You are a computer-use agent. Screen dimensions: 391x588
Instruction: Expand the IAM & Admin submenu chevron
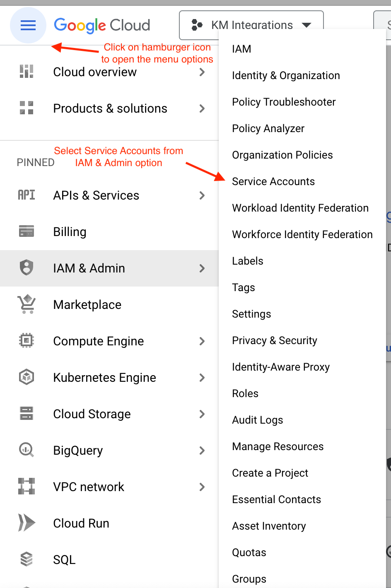tap(202, 268)
